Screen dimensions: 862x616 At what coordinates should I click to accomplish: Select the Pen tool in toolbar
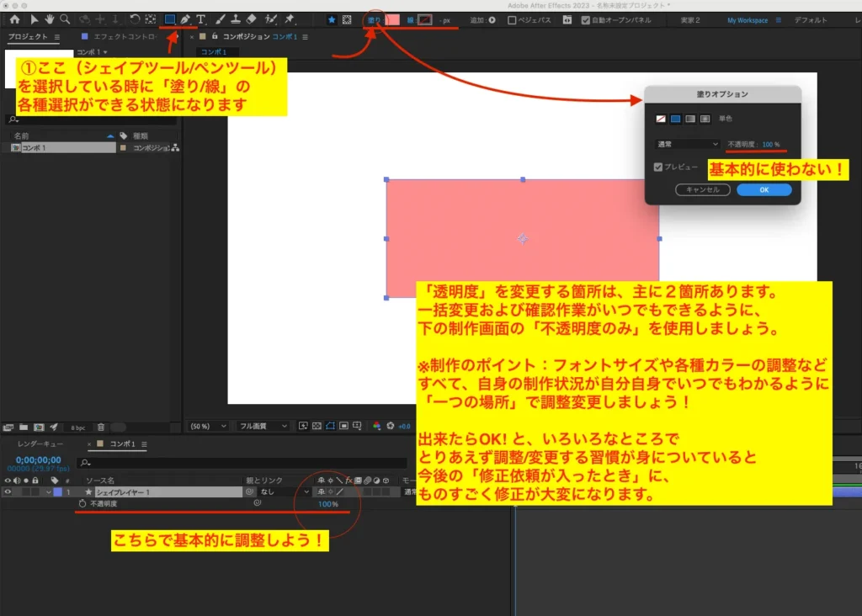(x=185, y=19)
